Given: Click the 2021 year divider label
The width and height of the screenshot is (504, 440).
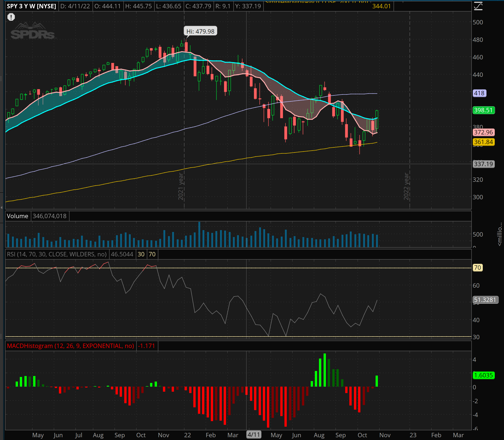Looking at the screenshot, I should (x=181, y=186).
